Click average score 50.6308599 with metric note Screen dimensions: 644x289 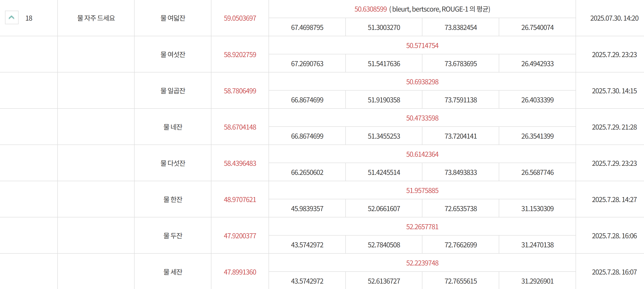pyautogui.click(x=422, y=9)
